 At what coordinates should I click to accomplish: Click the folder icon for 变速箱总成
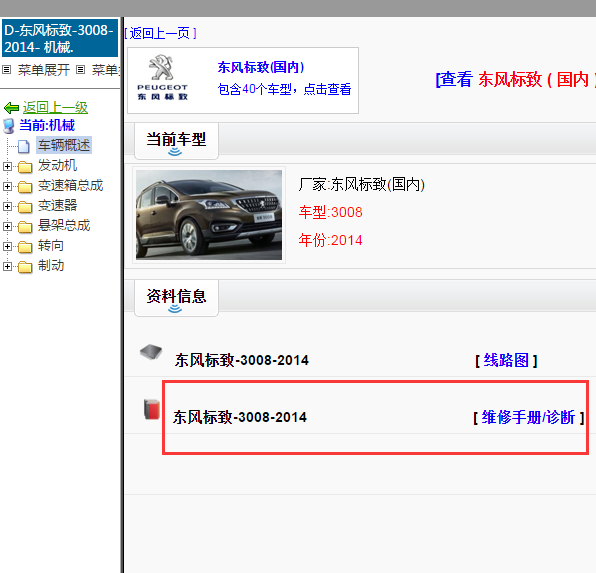pos(25,186)
